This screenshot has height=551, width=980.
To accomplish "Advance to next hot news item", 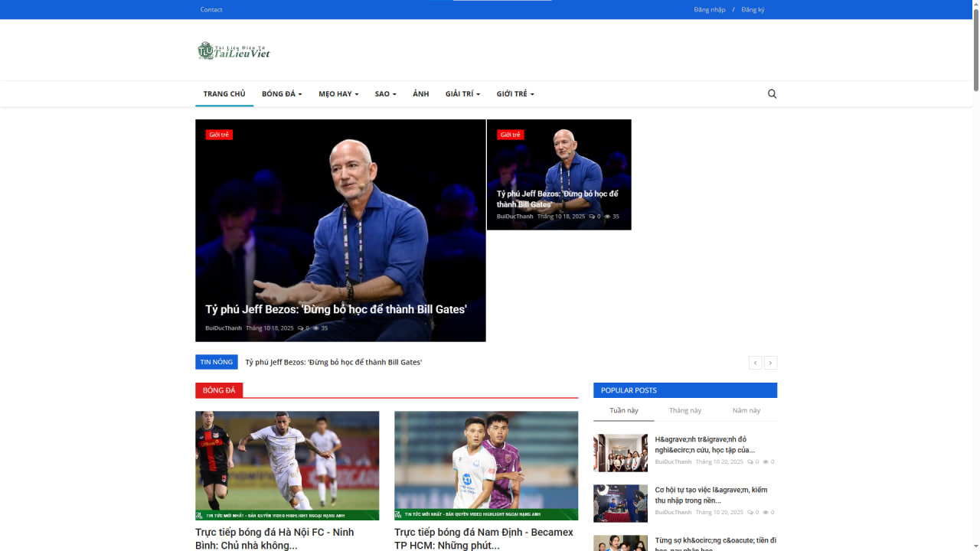I will click(x=771, y=363).
